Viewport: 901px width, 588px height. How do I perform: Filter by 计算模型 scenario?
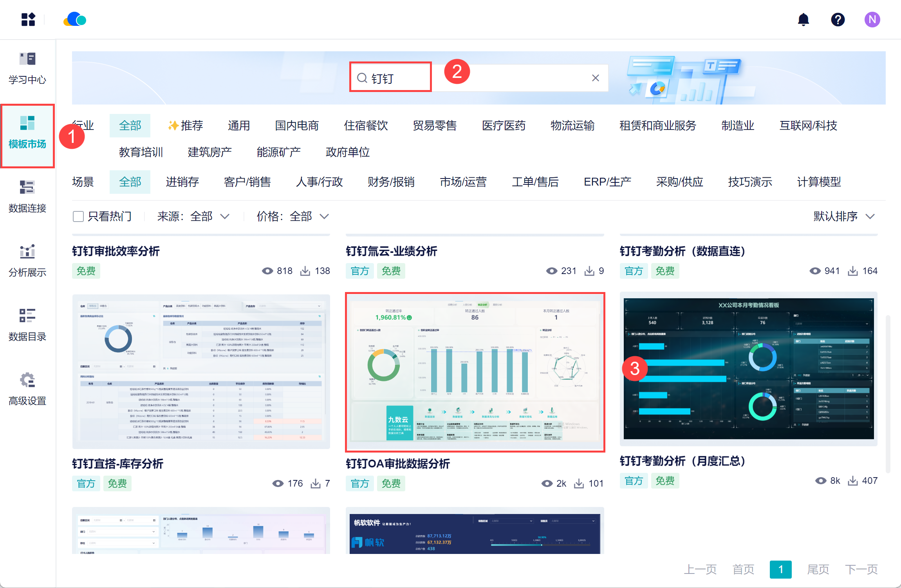click(x=819, y=182)
